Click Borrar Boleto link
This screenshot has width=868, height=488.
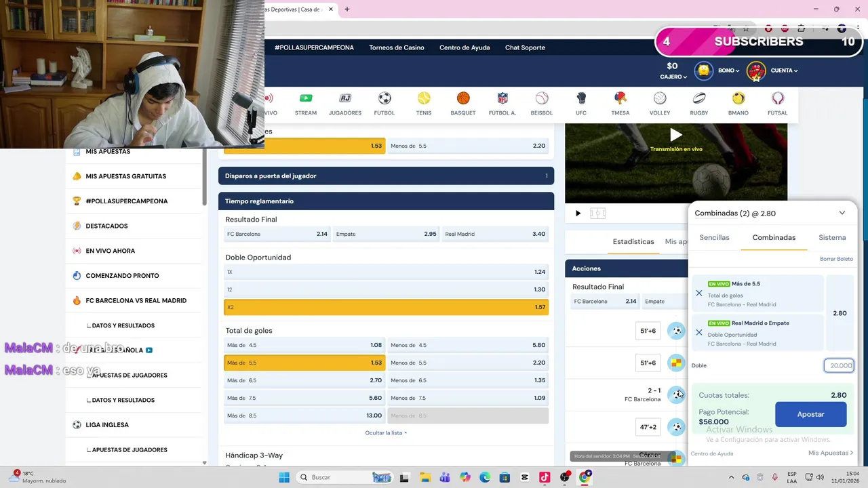coord(836,259)
